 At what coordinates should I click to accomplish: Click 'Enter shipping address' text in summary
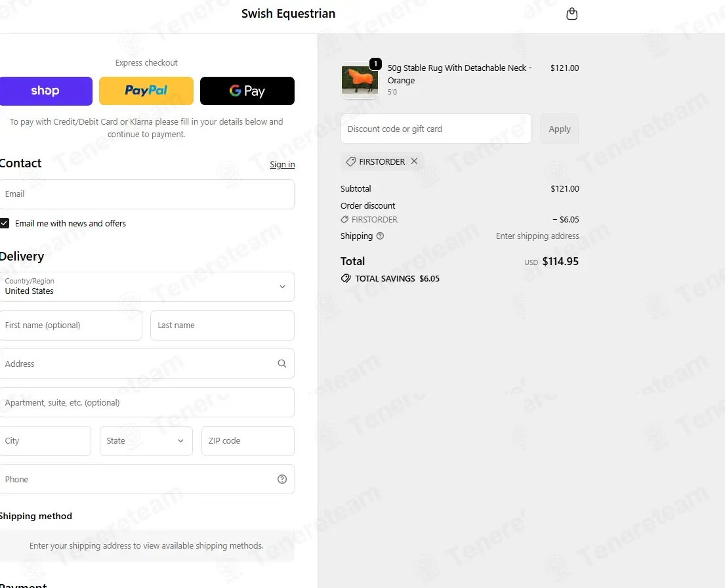(x=537, y=236)
